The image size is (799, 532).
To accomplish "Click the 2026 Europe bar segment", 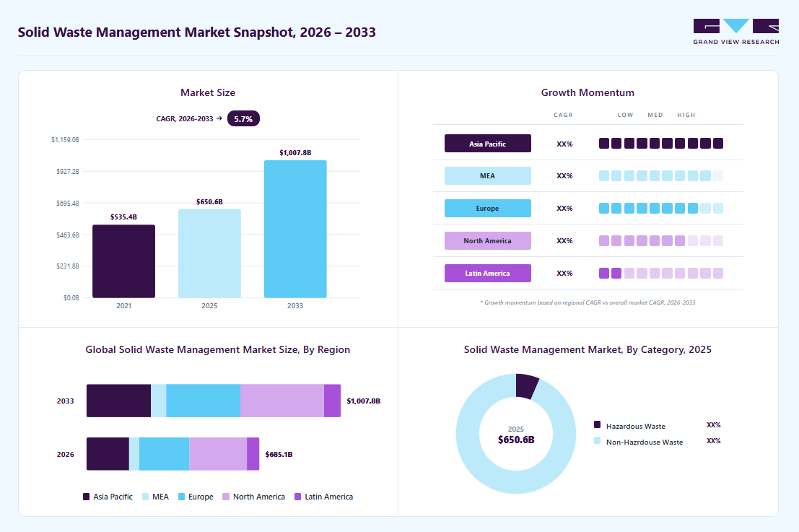I will coord(164,454).
